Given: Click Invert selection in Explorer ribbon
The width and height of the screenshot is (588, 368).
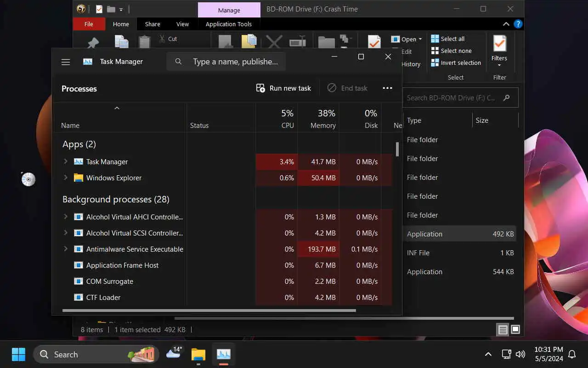Looking at the screenshot, I should [x=456, y=63].
